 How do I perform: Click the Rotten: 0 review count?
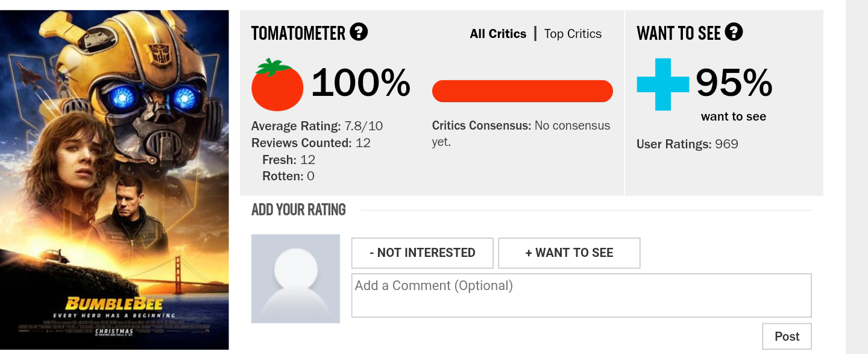tap(288, 176)
